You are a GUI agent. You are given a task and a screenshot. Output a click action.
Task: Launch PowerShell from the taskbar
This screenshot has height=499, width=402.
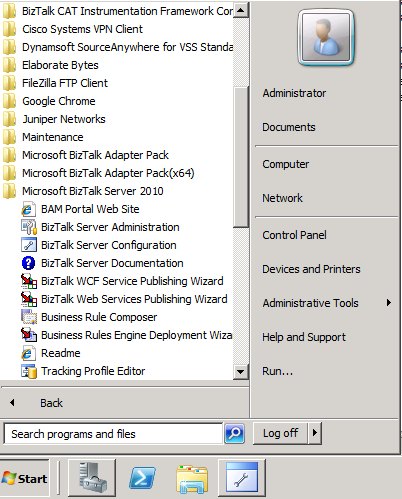pyautogui.click(x=142, y=478)
